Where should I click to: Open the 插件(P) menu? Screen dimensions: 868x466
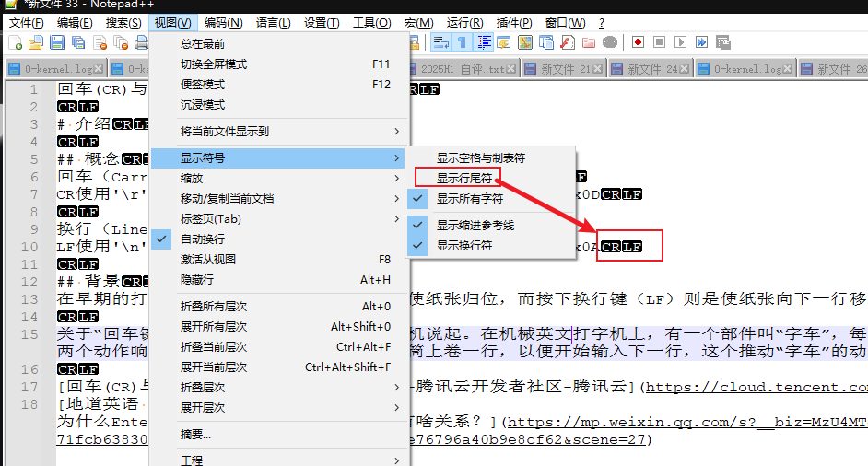point(514,23)
